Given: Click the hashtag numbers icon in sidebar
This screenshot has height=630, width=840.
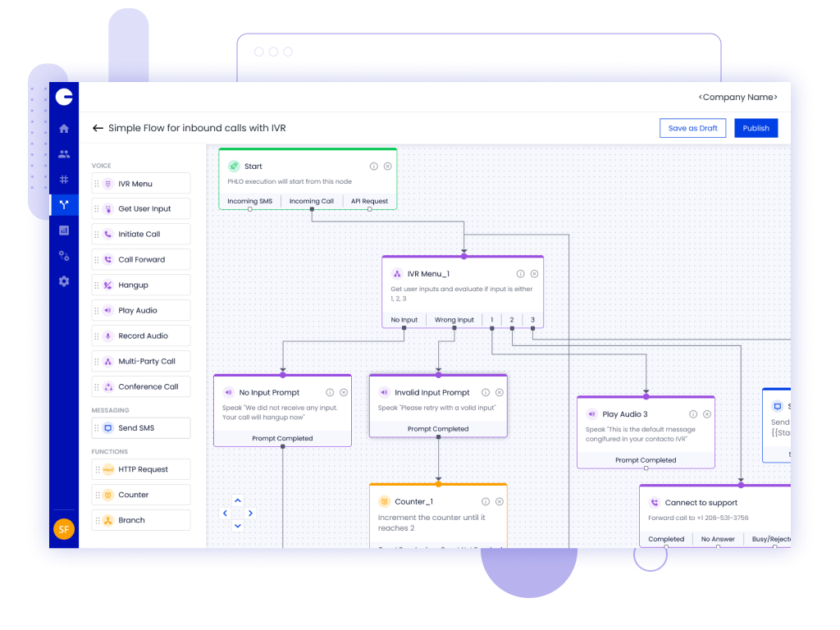Looking at the screenshot, I should click(64, 180).
